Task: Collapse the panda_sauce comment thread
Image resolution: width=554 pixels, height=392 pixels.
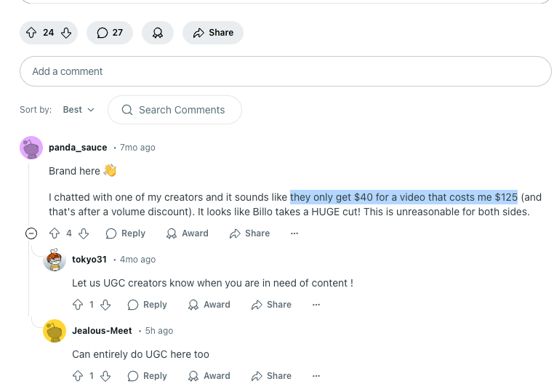Action: tap(31, 233)
